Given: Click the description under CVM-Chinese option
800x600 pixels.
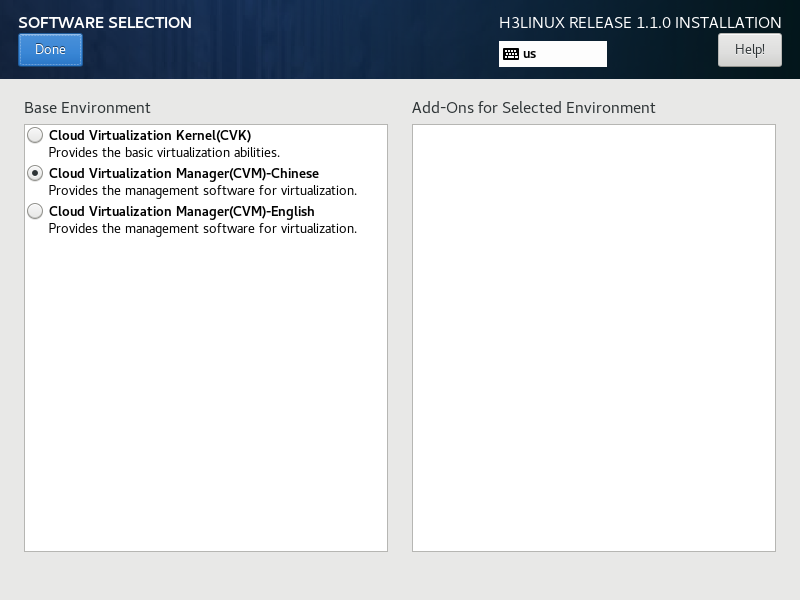Looking at the screenshot, I should pyautogui.click(x=203, y=191).
